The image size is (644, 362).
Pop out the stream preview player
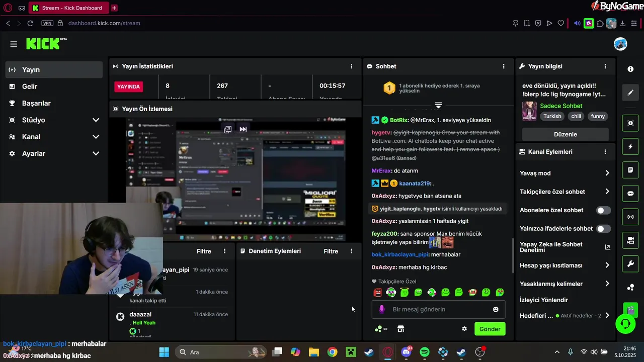pos(227,129)
